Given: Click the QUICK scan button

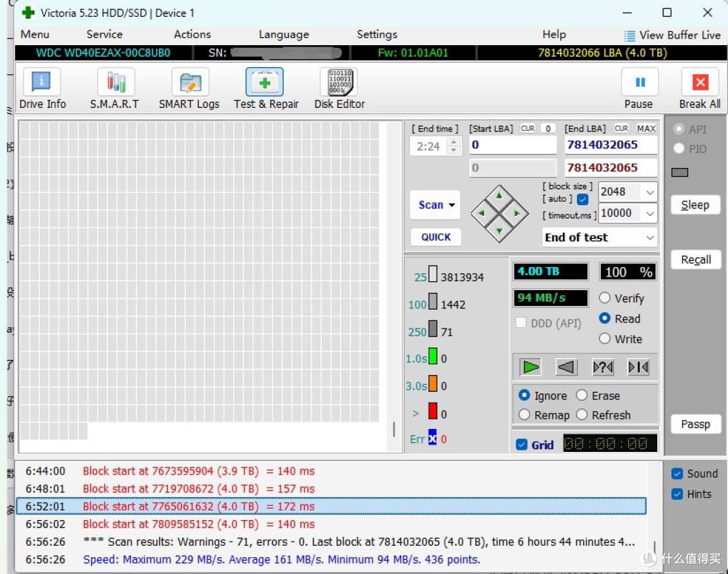Looking at the screenshot, I should 435,237.
